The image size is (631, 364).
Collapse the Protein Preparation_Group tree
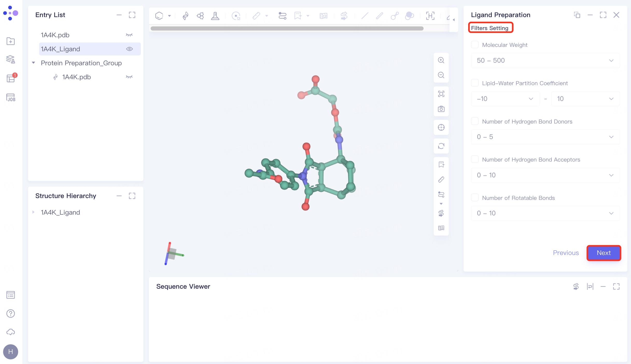coord(33,63)
